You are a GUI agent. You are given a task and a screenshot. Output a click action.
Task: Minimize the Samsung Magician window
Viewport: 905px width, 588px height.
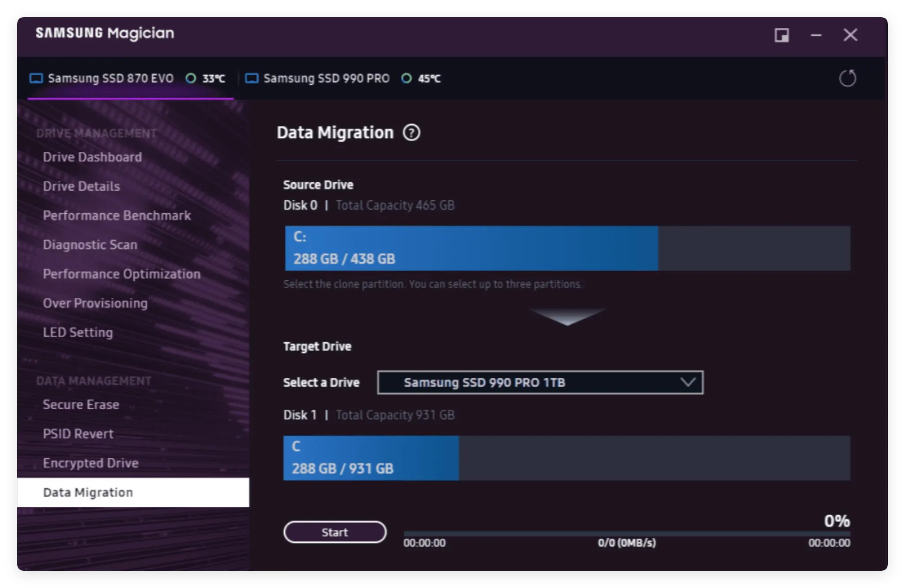click(816, 35)
